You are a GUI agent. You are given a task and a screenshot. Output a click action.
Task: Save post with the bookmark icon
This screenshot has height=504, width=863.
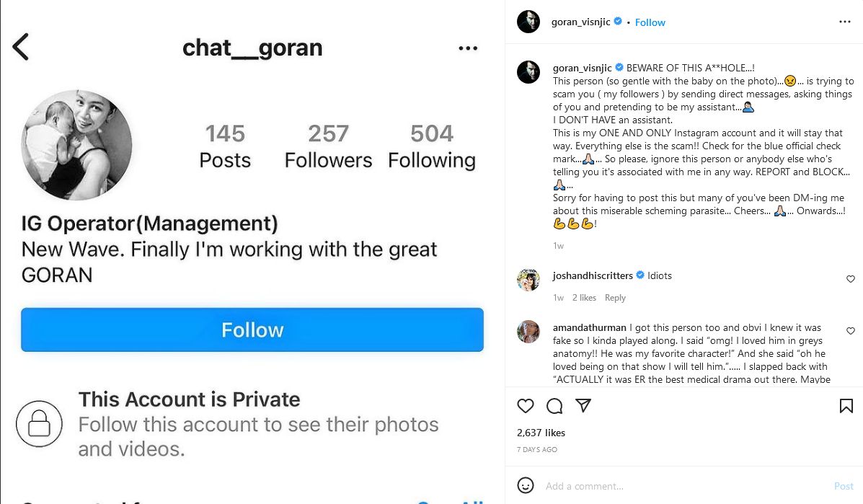(846, 406)
